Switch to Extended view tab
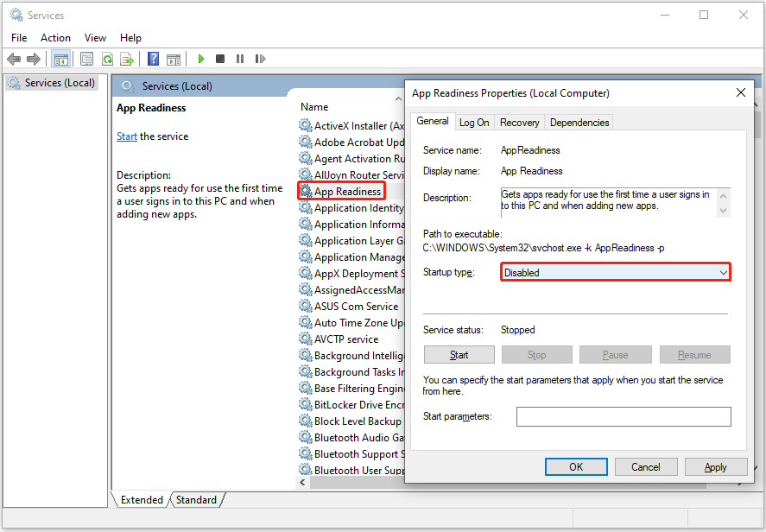This screenshot has width=766, height=532. [142, 500]
